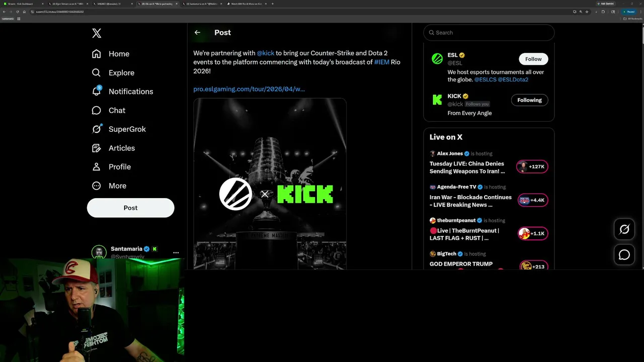Image resolution: width=644 pixels, height=362 pixels.
Task: Open the @ESLDota2 mention link
Action: click(513, 79)
